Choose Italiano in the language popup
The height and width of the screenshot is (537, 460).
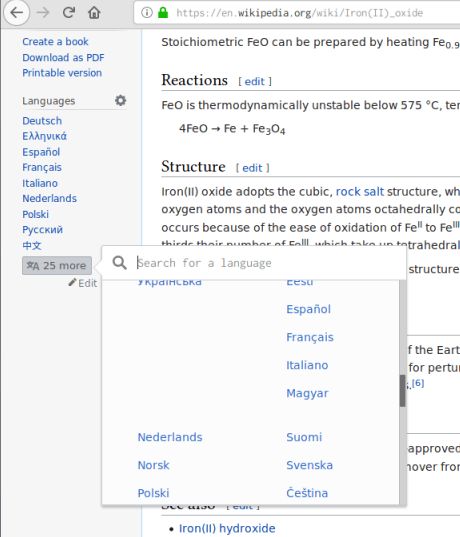coord(307,365)
